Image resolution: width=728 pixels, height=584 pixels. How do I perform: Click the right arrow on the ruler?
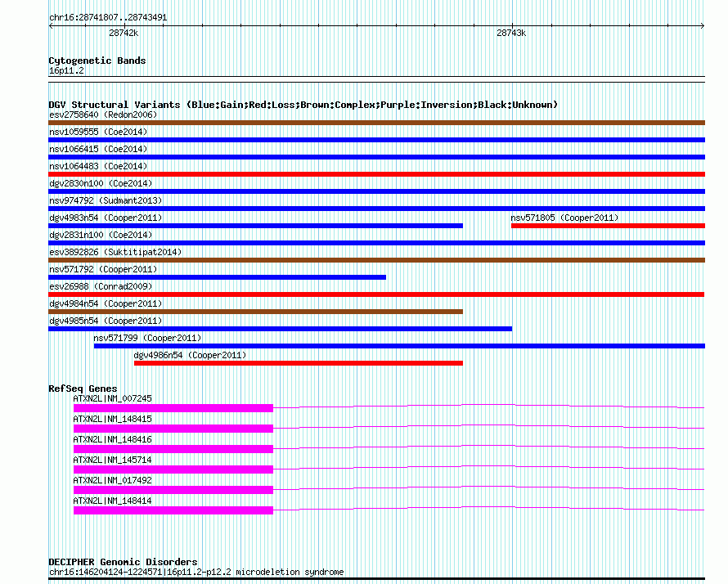[x=703, y=26]
